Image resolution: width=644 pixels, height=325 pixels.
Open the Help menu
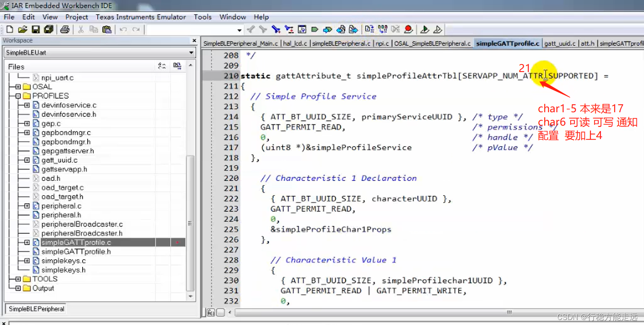261,17
